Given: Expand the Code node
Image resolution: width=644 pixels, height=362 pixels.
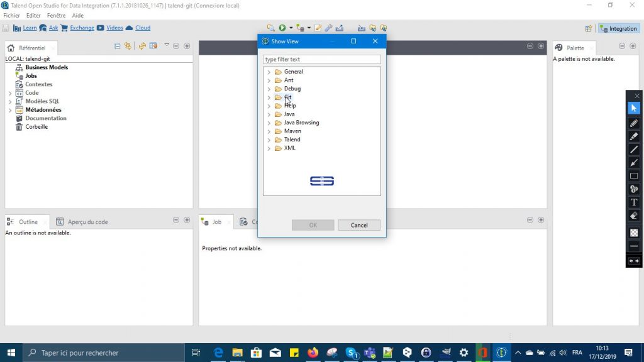Looking at the screenshot, I should 10,93.
